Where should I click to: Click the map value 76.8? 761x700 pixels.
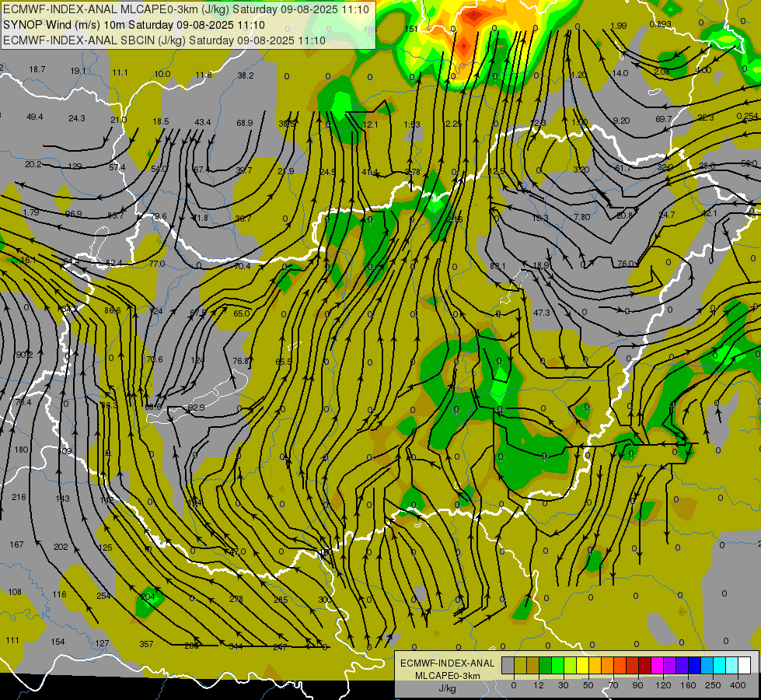[241, 361]
